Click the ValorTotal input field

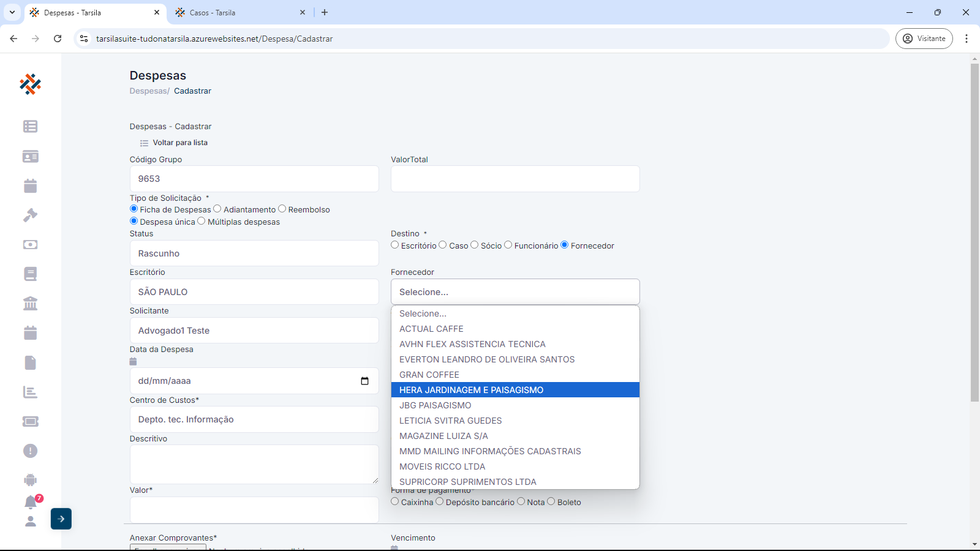pos(514,179)
